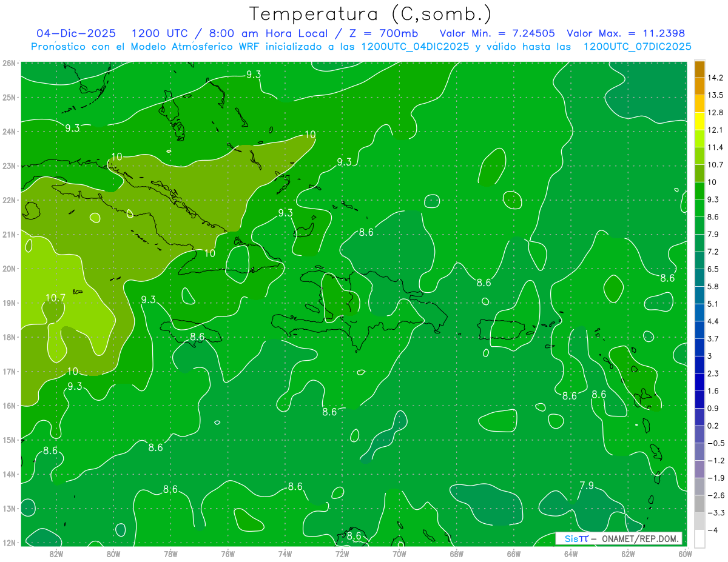Image resolution: width=728 pixels, height=562 pixels.
Task: Click the "21N" latitude label
Action: coord(8,234)
